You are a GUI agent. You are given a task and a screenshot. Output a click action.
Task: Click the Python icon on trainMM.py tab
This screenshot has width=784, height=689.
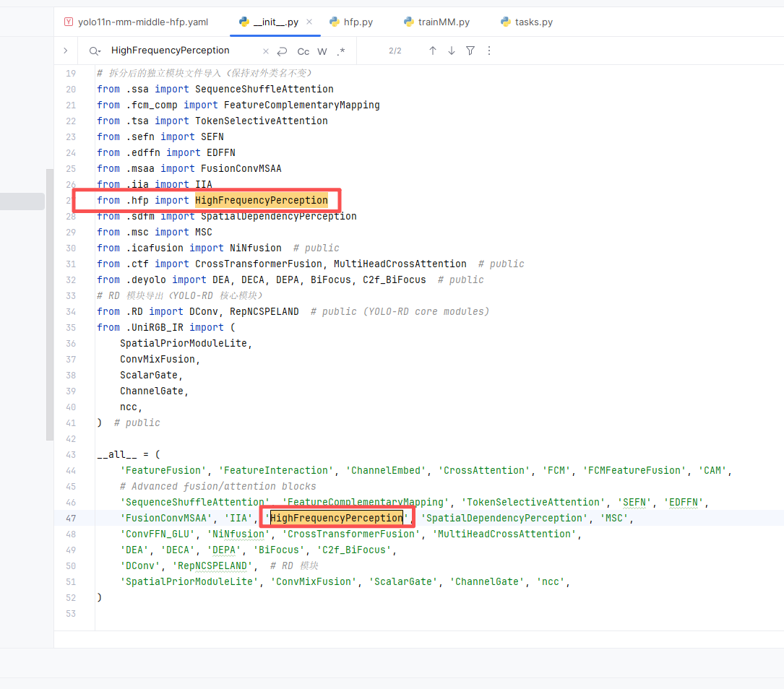[409, 22]
